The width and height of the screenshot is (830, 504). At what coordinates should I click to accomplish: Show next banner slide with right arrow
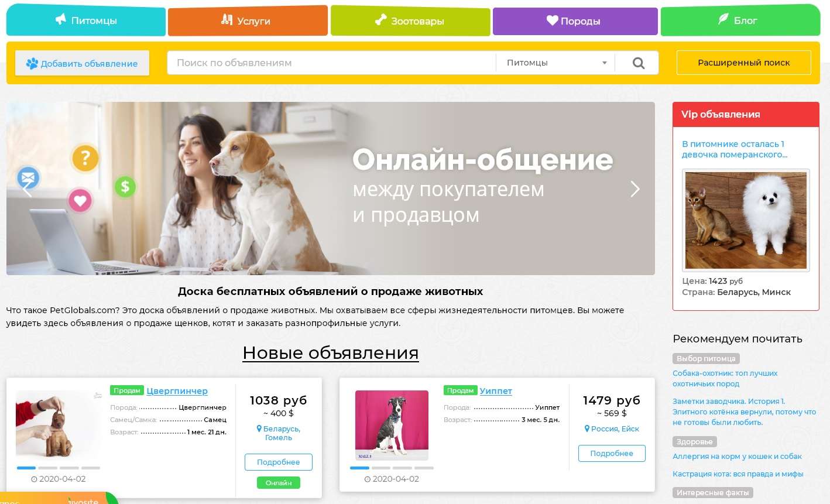(x=635, y=188)
